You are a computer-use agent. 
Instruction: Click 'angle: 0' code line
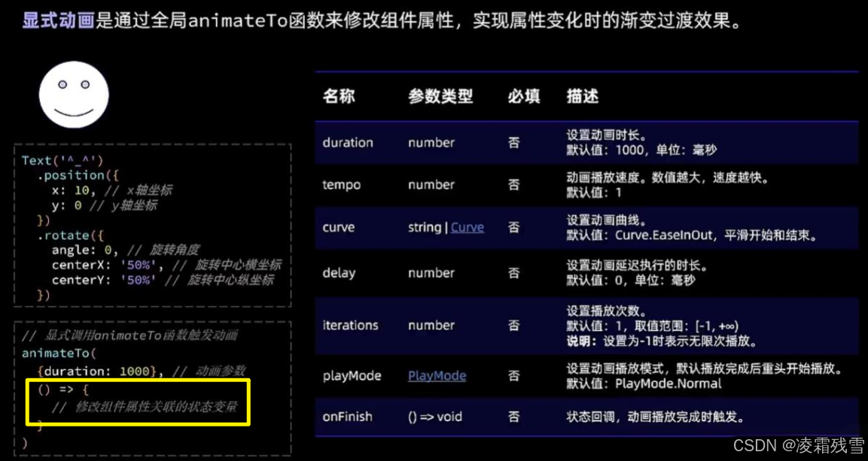pos(126,250)
